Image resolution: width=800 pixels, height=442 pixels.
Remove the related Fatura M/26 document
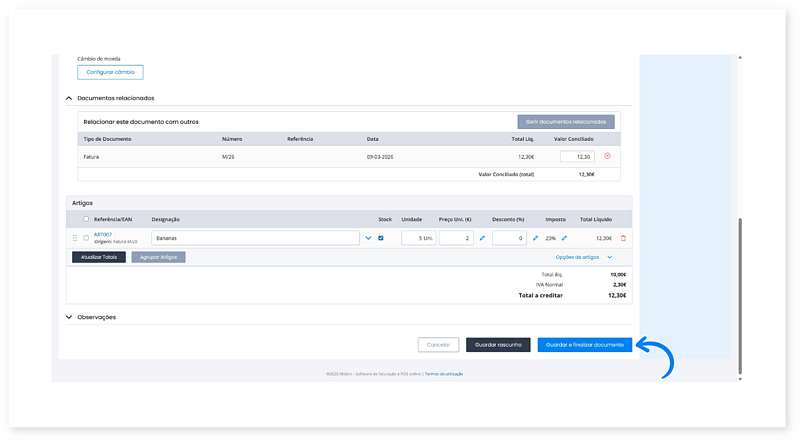(x=607, y=156)
